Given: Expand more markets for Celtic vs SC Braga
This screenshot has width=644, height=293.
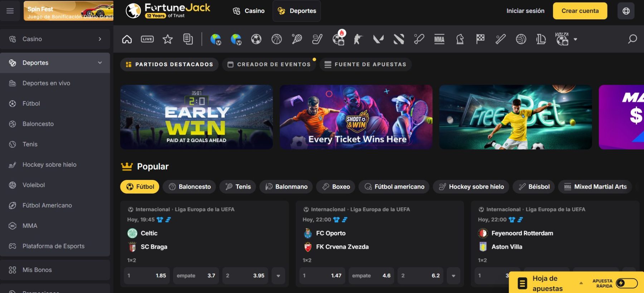Looking at the screenshot, I should tap(278, 276).
